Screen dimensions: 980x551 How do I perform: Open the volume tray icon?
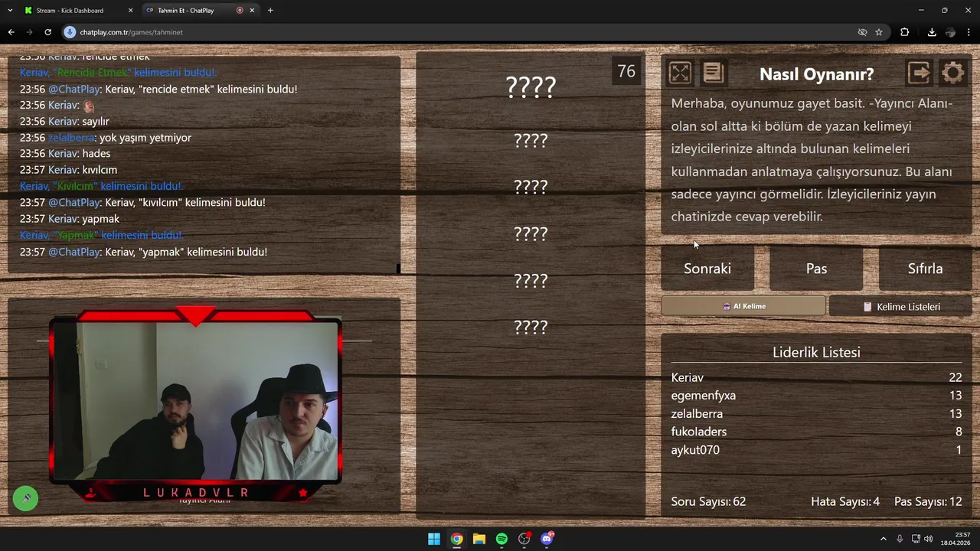tap(928, 539)
